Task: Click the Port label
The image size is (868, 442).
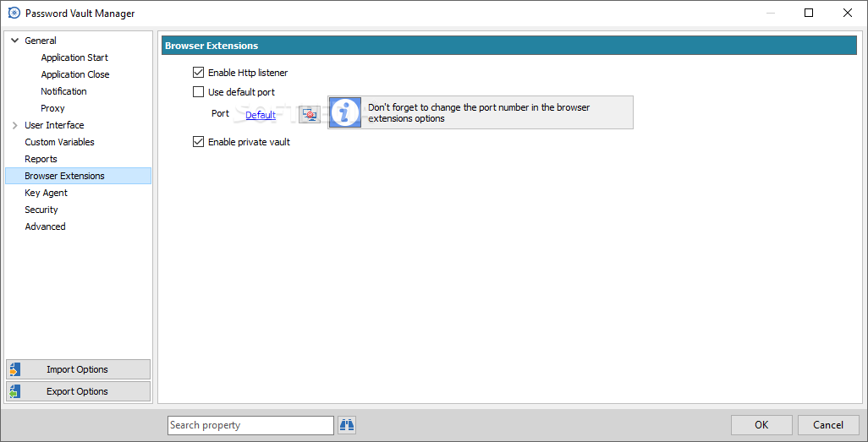Action: [220, 113]
